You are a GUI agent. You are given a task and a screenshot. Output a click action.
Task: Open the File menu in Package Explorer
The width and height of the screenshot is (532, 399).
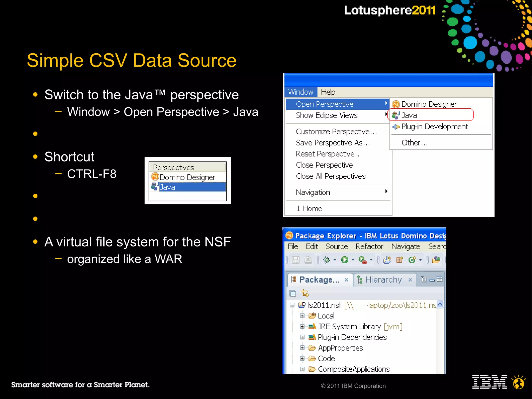(x=293, y=246)
